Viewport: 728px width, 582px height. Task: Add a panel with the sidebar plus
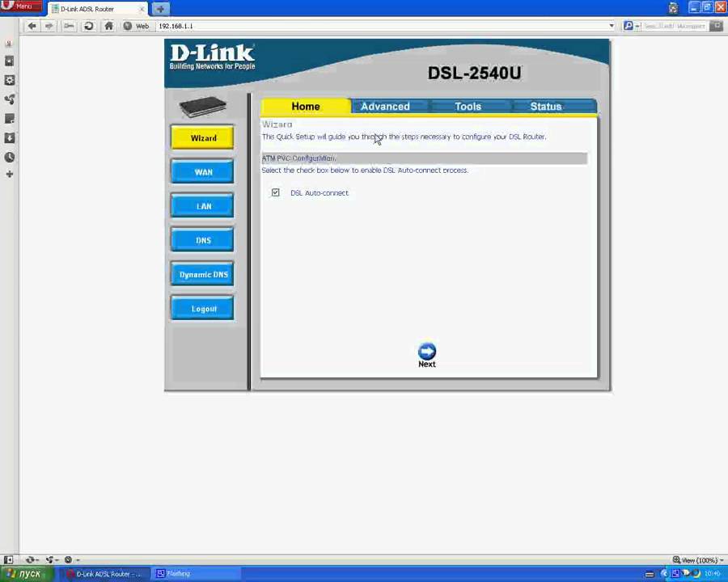coord(9,175)
